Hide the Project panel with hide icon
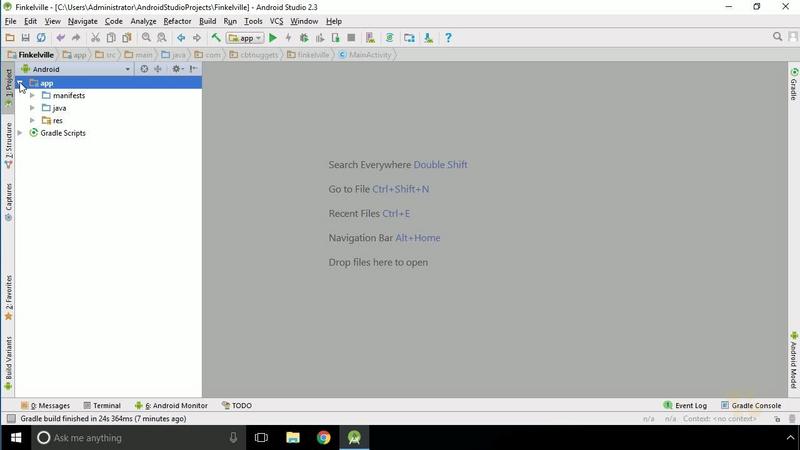 193,69
